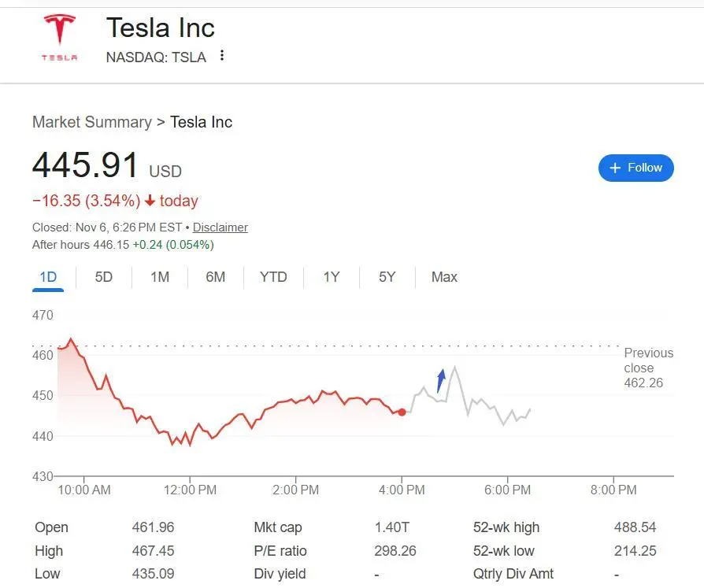Screen dimensions: 704x588
Task: Go to the Market Summary breadcrumb
Action: click(x=91, y=122)
